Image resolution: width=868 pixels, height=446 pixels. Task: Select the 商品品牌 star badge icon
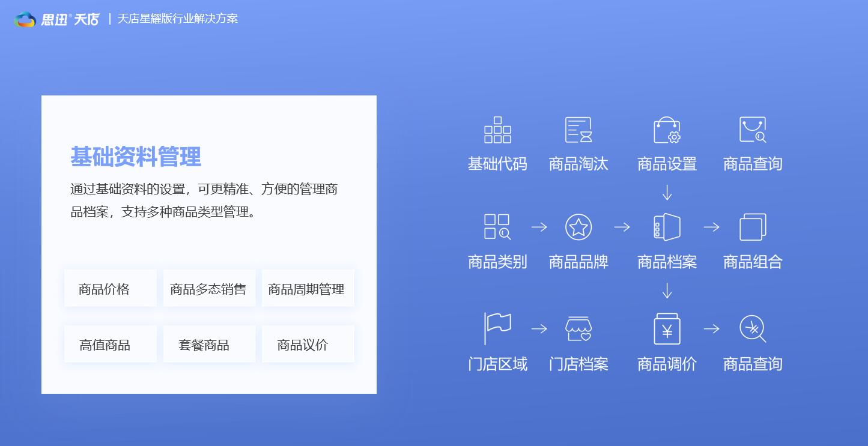coord(578,227)
